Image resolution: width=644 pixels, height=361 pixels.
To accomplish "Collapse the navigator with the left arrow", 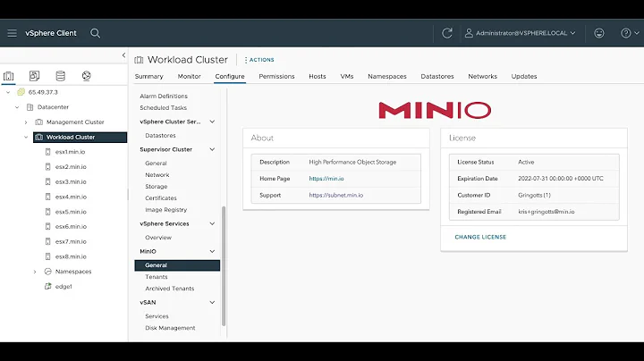I will (123, 55).
